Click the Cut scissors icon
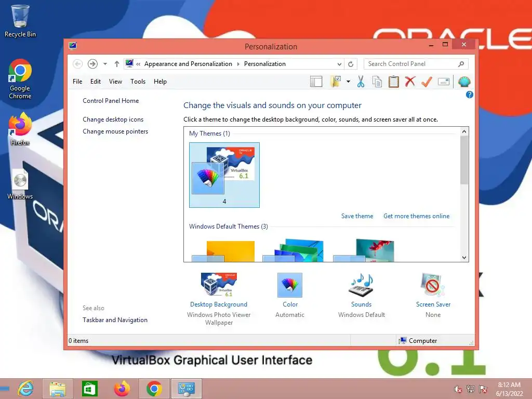 361,82
